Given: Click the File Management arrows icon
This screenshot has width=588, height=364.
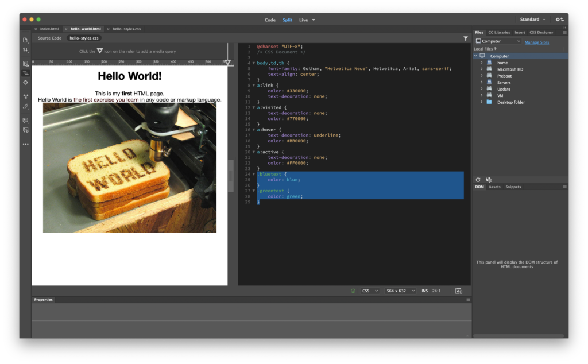Looking at the screenshot, I should point(25,50).
